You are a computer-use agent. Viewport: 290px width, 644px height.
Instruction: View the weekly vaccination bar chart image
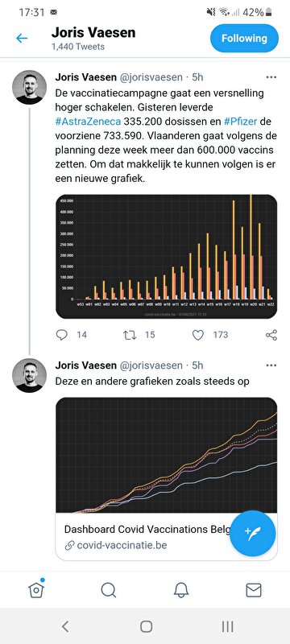[167, 257]
